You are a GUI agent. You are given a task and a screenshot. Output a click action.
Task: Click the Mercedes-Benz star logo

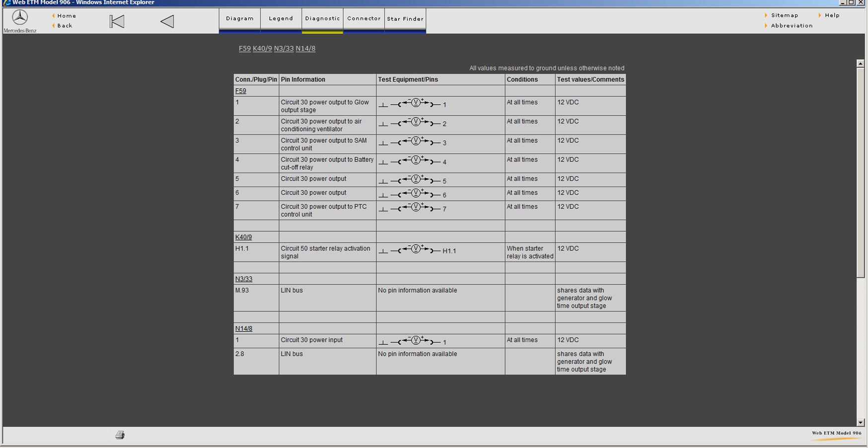click(20, 18)
